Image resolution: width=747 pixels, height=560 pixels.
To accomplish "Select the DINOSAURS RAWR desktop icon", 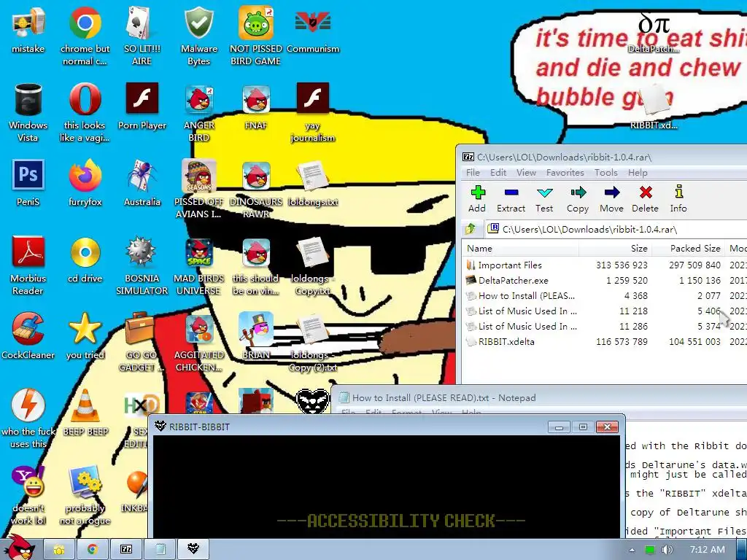I will pos(256,190).
